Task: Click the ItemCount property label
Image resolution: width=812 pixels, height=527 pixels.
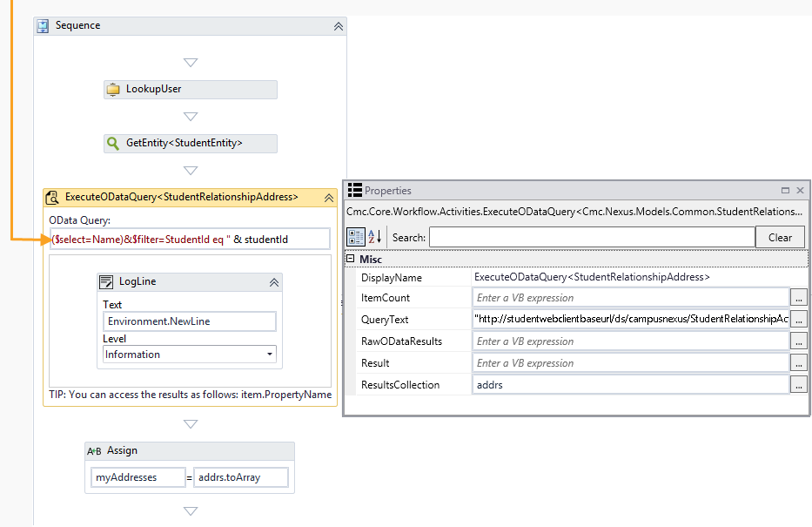Action: 386,298
